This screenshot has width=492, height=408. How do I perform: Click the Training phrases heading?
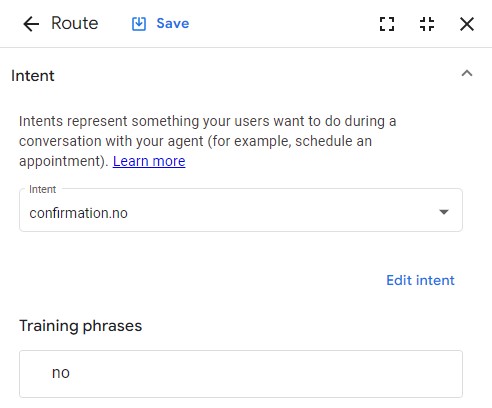81,326
